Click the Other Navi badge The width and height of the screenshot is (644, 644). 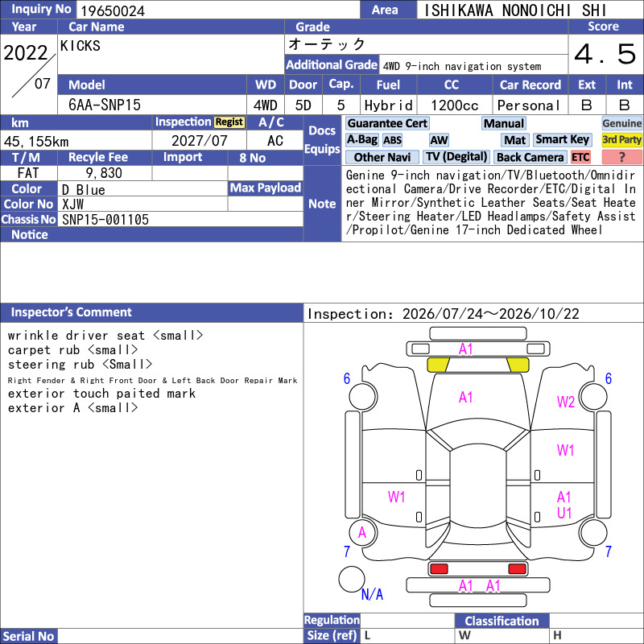click(x=382, y=157)
